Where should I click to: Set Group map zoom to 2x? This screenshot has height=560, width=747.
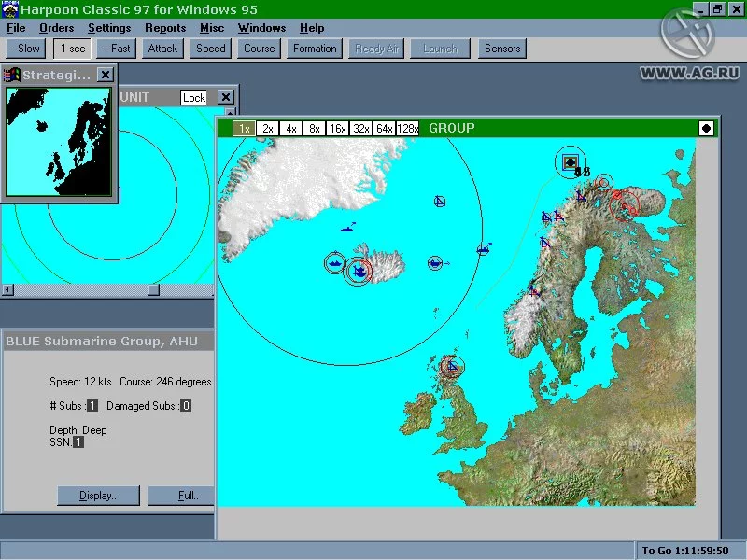point(268,129)
